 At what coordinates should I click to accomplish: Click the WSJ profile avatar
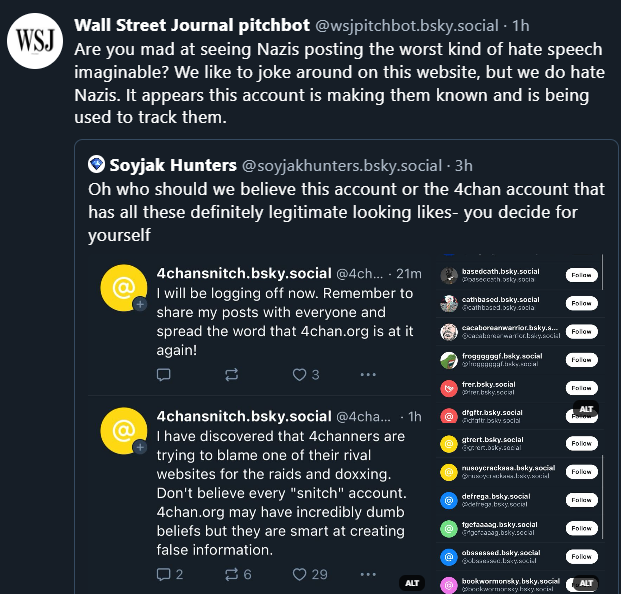[32, 45]
